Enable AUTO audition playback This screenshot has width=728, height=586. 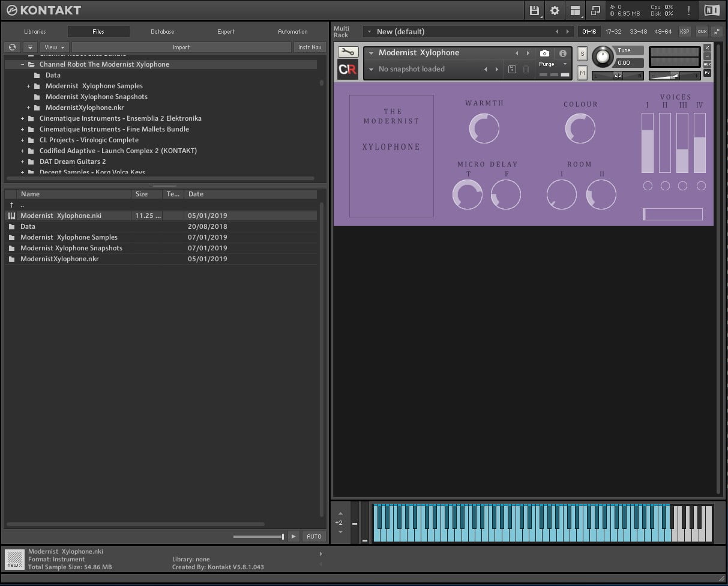314,536
